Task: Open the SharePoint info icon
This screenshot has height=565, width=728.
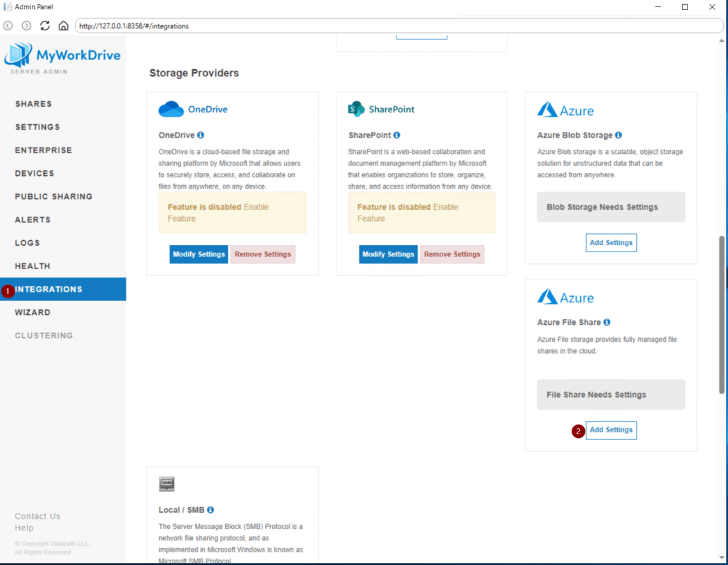Action: (x=397, y=135)
